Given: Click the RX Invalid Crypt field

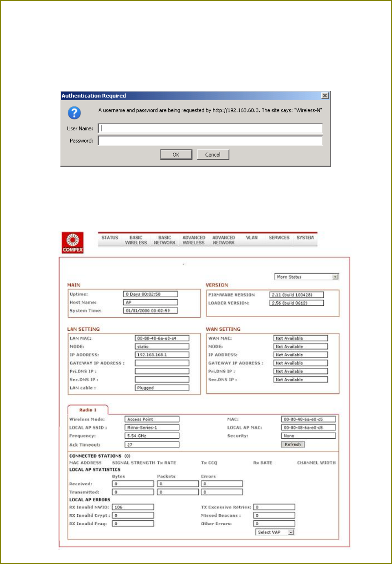Looking at the screenshot, I should pyautogui.click(x=133, y=515).
